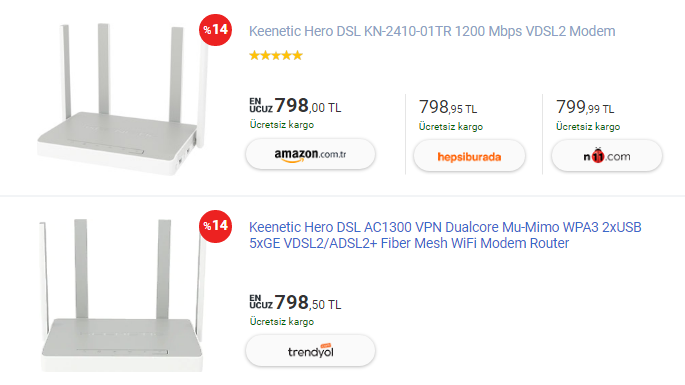685x385 pixels.
Task: Click the EN UCUZ label on second product
Action: pos(261,302)
